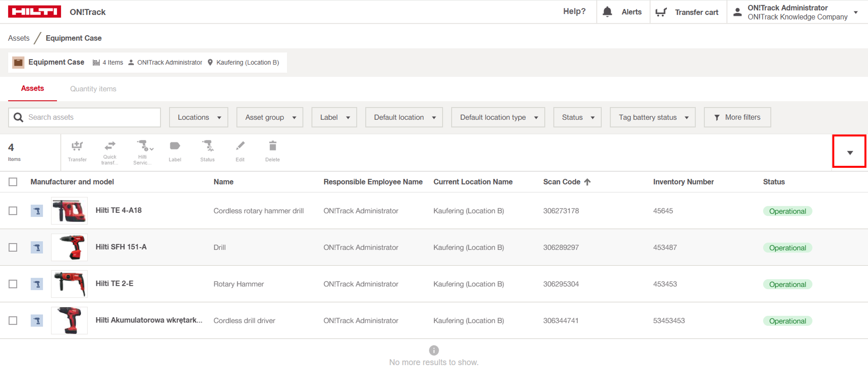The height and width of the screenshot is (378, 868).
Task: Sort by Responsible Employee Name column
Action: (x=373, y=182)
